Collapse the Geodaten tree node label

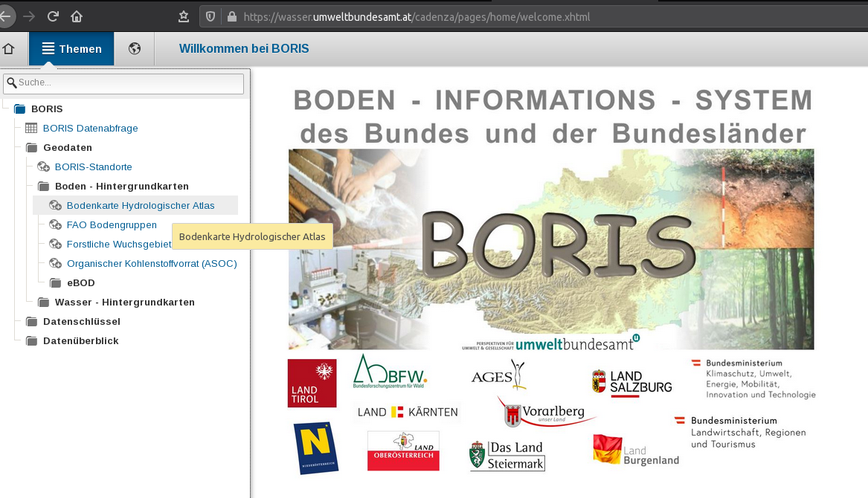click(x=68, y=148)
